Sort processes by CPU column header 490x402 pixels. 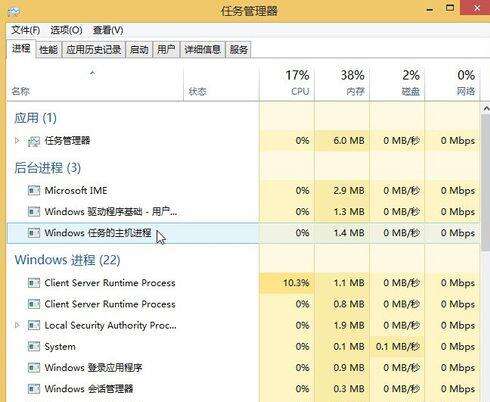coord(287,83)
